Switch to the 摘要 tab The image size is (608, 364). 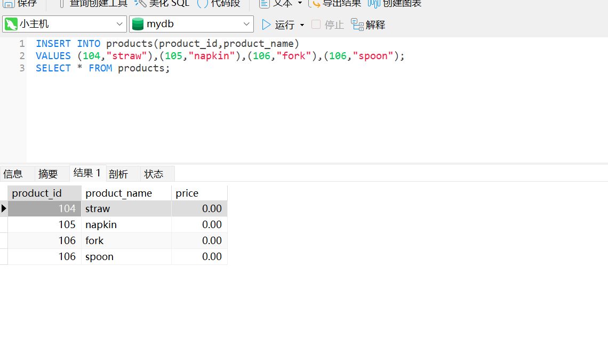(x=48, y=174)
